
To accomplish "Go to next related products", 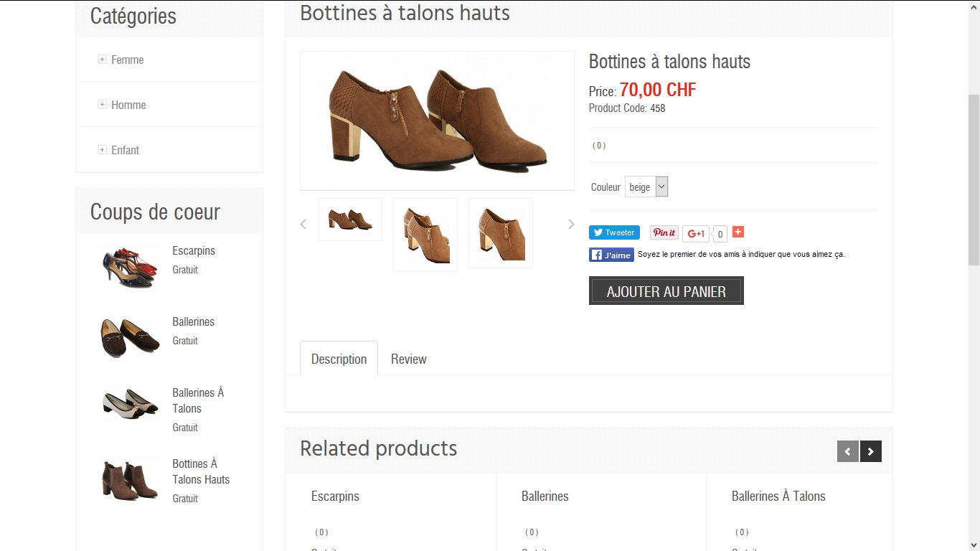I will [x=870, y=451].
